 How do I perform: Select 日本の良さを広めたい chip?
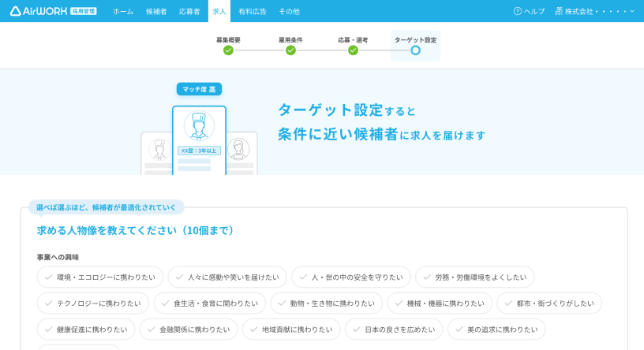[395, 330]
